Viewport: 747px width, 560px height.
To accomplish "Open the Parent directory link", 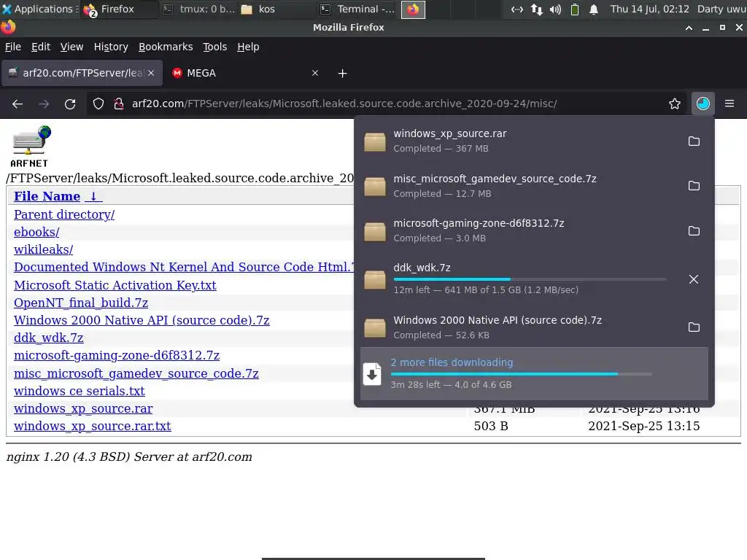I will tap(64, 215).
